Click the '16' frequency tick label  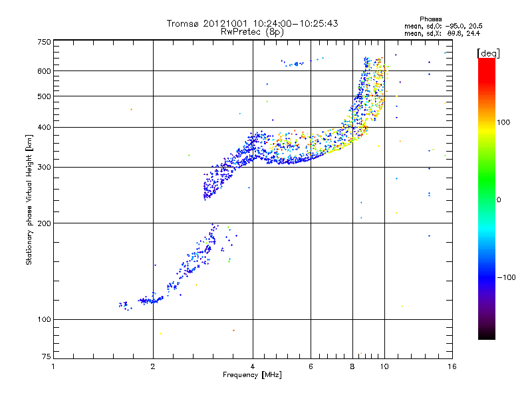452,366
